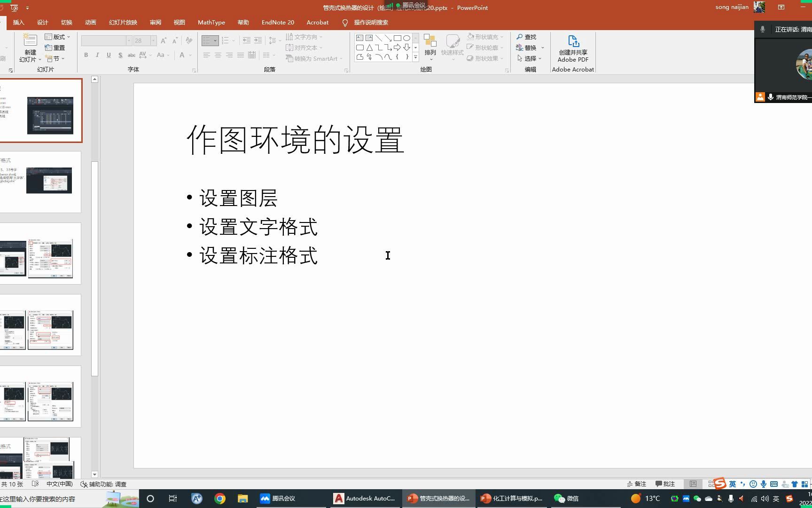Select the Text Box shape in shapes gallery
The height and width of the screenshot is (508, 812).
[x=359, y=38]
